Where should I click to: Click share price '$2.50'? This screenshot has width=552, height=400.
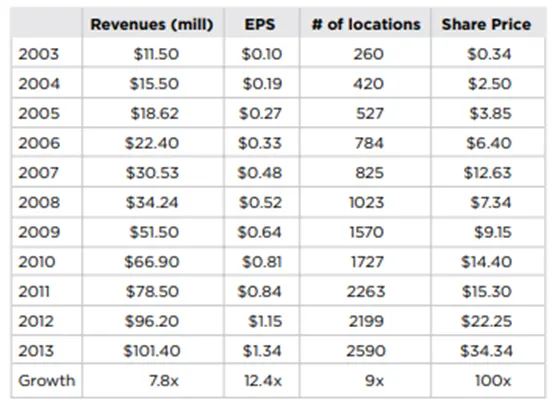(489, 84)
